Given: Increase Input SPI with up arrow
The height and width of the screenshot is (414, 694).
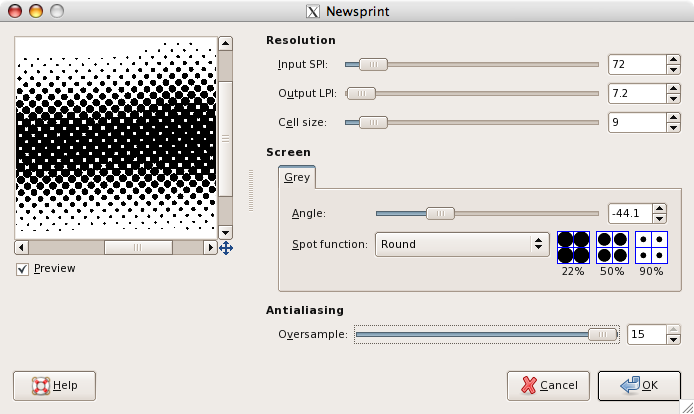Looking at the screenshot, I should pyautogui.click(x=673, y=59).
